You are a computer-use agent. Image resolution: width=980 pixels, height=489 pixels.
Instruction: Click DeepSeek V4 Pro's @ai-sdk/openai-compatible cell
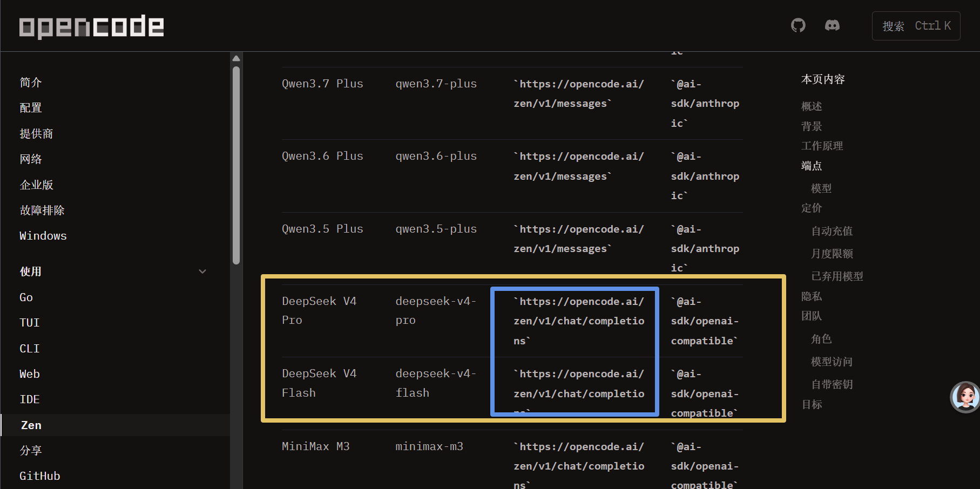coord(705,321)
